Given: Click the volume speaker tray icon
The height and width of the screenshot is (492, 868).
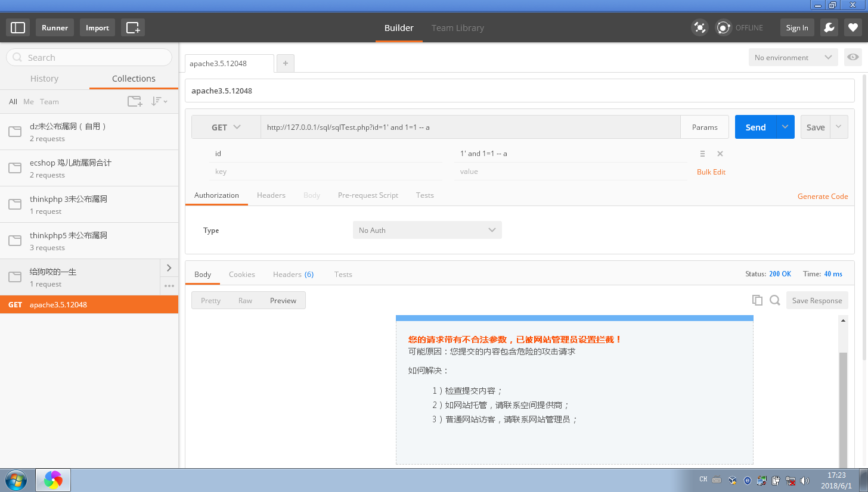Looking at the screenshot, I should pos(804,480).
